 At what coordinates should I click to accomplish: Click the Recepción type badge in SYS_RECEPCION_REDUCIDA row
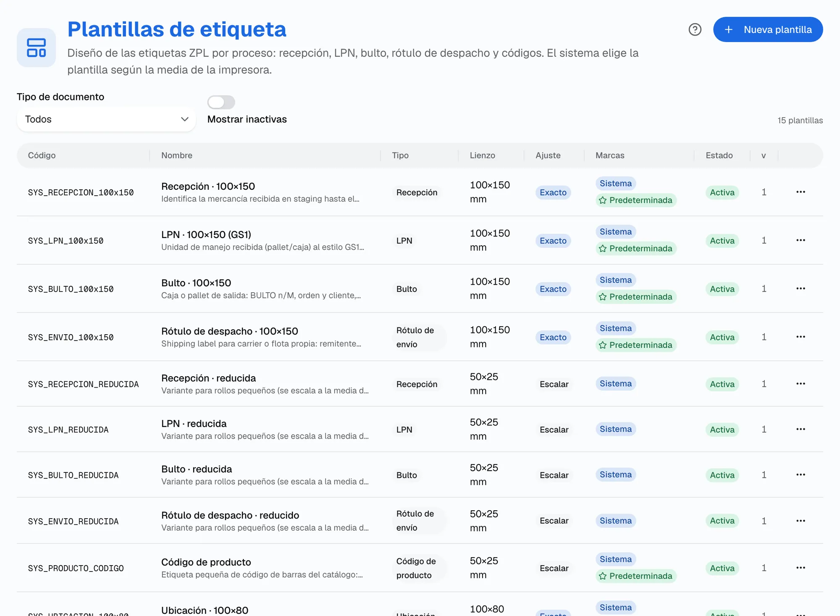point(417,384)
